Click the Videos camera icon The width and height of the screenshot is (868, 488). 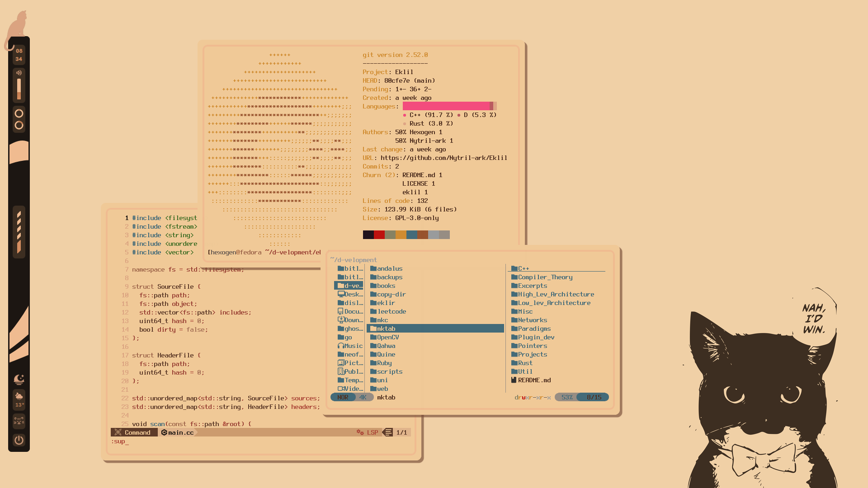point(341,389)
